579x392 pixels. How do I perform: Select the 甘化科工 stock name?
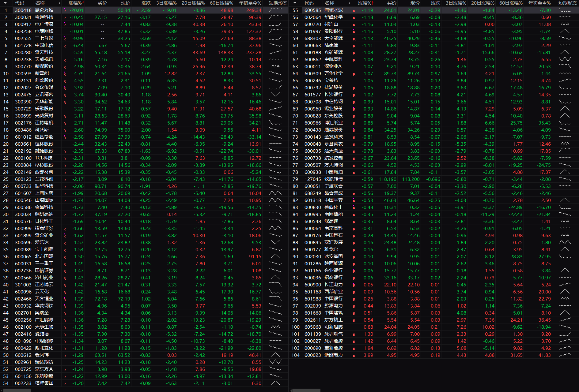[x=44, y=221]
